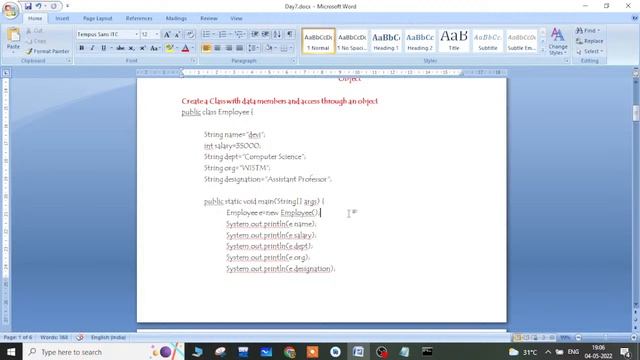640x360 pixels.
Task: Decrease paragraph indent
Action: pyautogui.click(x=255, y=35)
